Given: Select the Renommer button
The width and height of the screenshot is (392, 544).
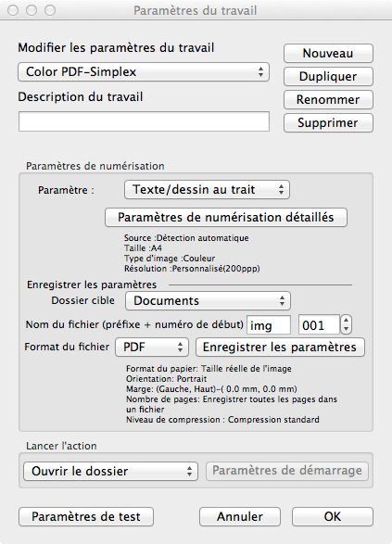Looking at the screenshot, I should coord(328,99).
